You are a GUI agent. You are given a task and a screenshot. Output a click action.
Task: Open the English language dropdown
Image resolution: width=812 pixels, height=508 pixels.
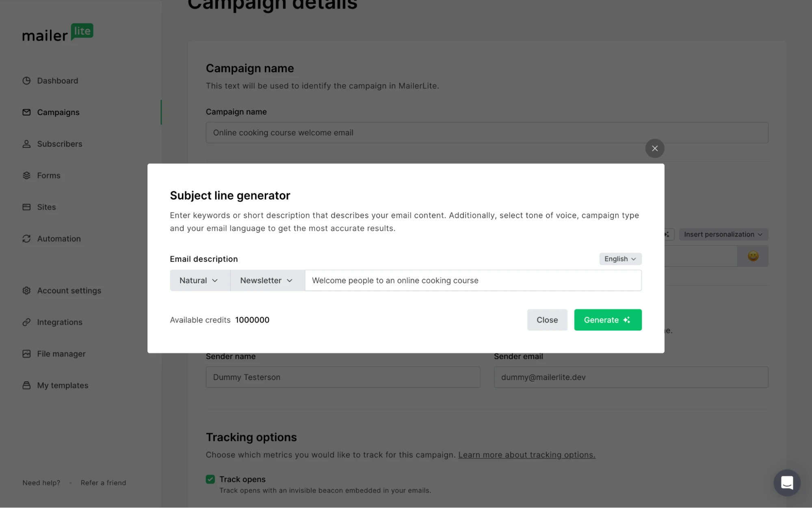pyautogui.click(x=620, y=259)
